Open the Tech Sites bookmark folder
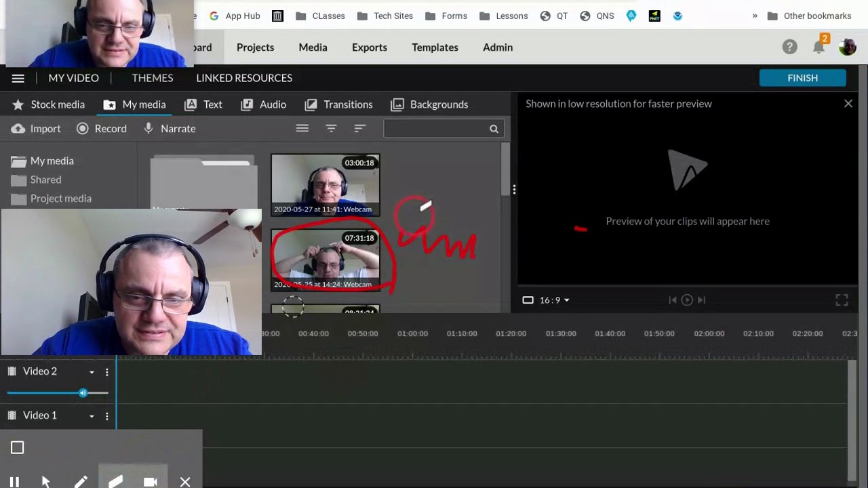This screenshot has width=868, height=488. click(x=384, y=16)
